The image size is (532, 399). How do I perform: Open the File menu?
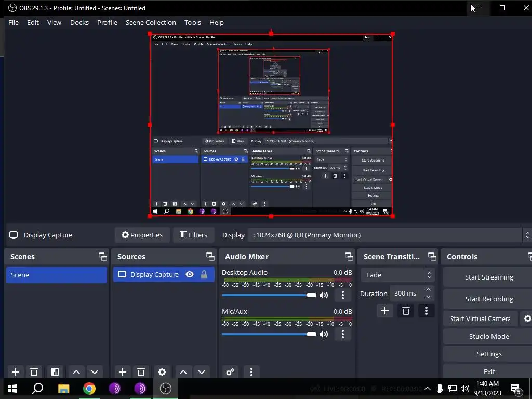14,22
